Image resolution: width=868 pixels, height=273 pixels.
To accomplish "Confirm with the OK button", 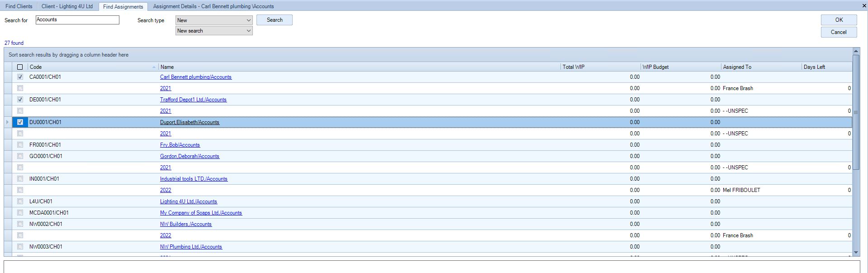I will coord(839,20).
